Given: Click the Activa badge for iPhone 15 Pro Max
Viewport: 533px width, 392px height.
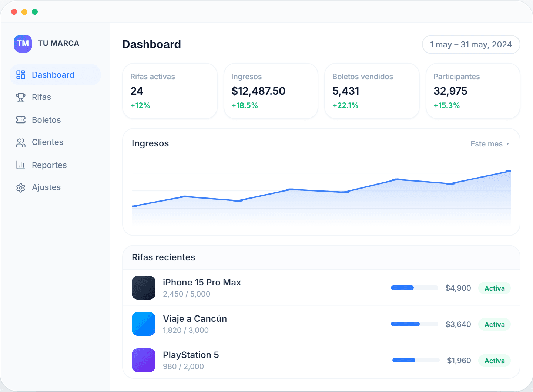Looking at the screenshot, I should (x=495, y=288).
